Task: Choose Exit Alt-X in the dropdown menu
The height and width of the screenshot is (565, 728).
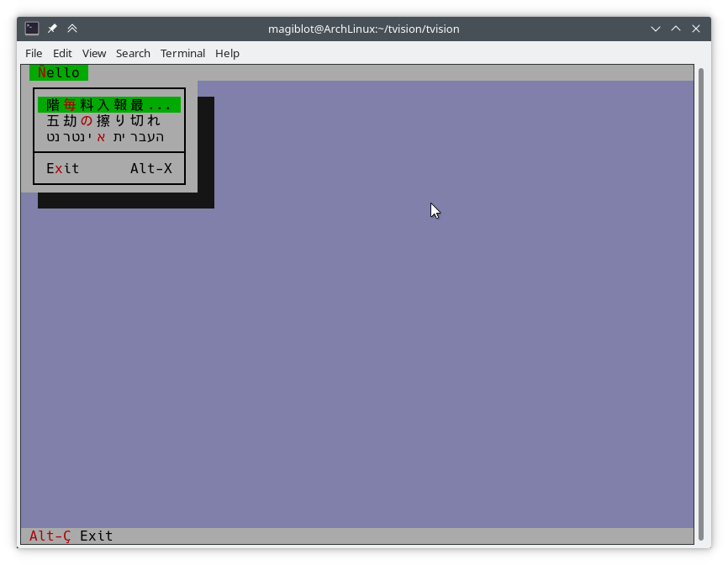Action: coord(109,168)
